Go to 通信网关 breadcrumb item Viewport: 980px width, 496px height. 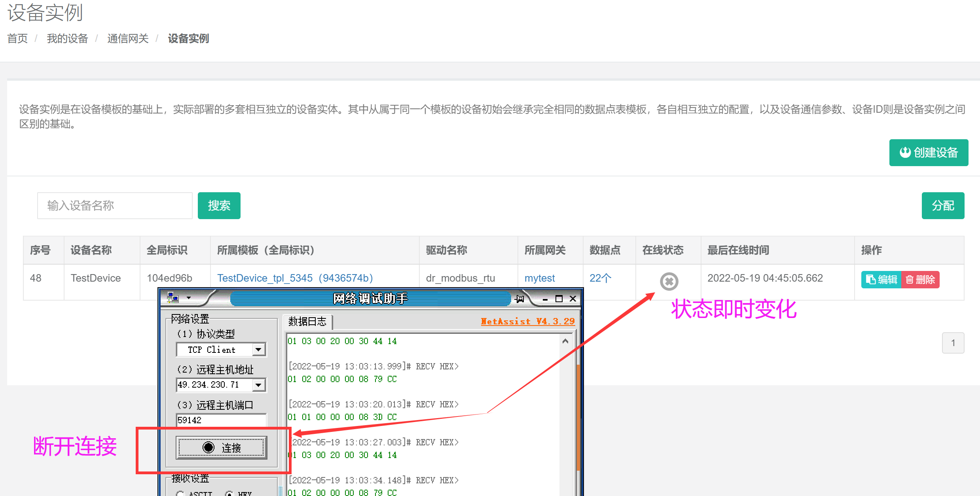tap(128, 38)
